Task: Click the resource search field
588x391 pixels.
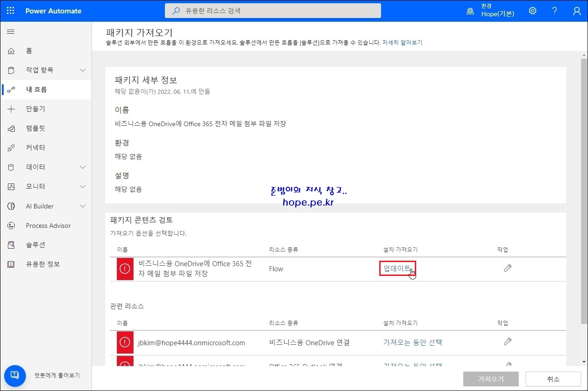Action: point(273,11)
